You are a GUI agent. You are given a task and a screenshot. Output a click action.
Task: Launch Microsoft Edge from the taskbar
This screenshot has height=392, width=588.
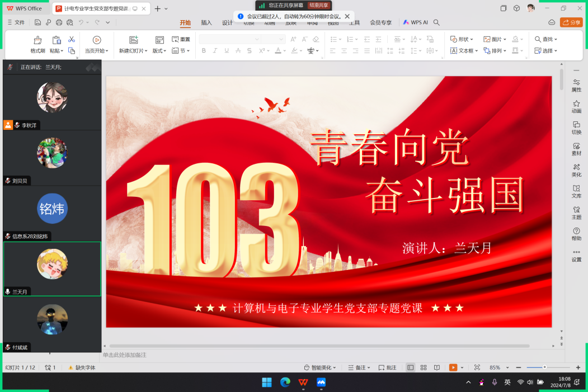285,382
